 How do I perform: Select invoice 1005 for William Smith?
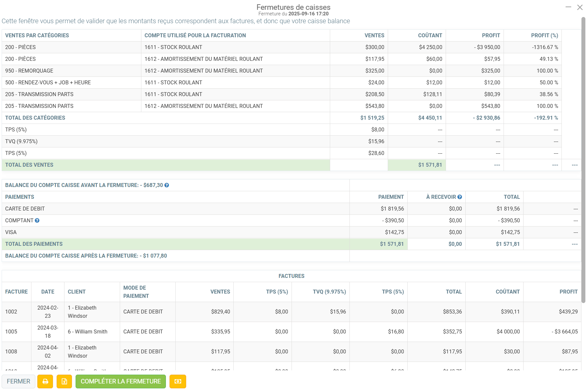coord(291,332)
